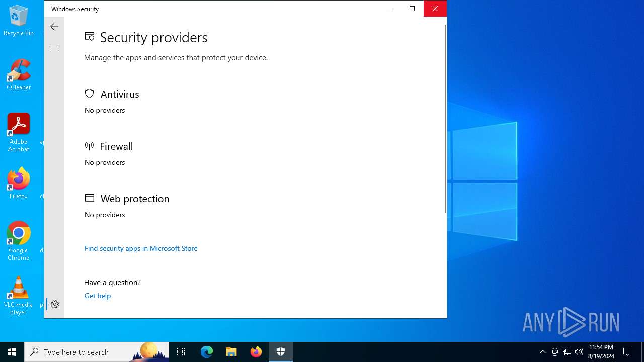Image resolution: width=644 pixels, height=362 pixels.
Task: Select Windows Security taskbar button
Action: tap(281, 352)
